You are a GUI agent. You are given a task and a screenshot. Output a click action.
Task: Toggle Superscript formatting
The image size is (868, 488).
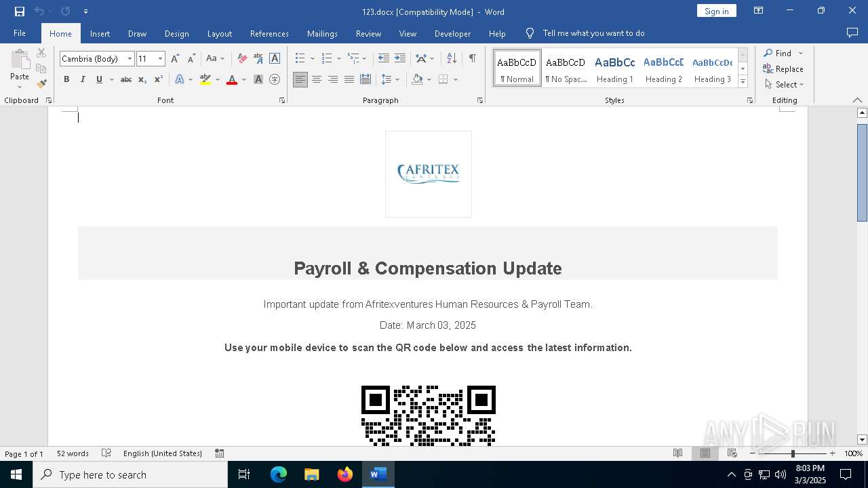[x=159, y=79]
